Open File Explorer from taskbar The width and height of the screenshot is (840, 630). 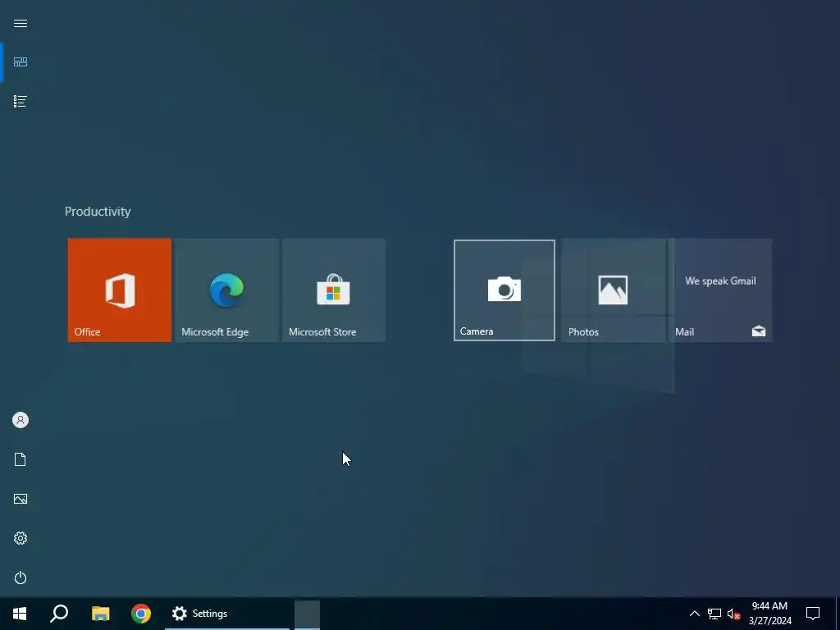[x=100, y=614]
